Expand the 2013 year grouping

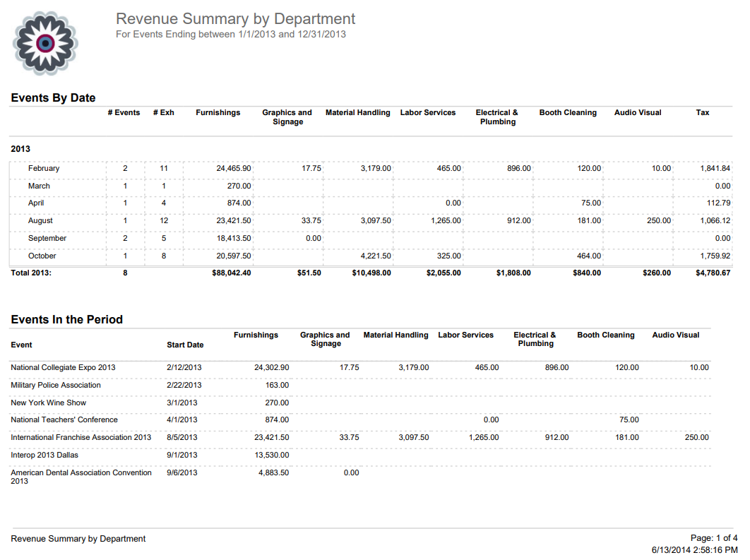tap(20, 149)
